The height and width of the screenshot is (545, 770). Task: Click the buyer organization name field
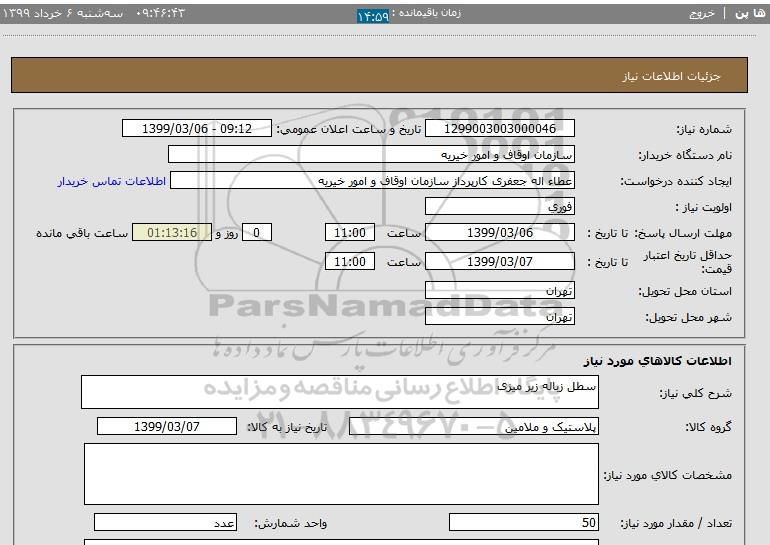[371, 155]
